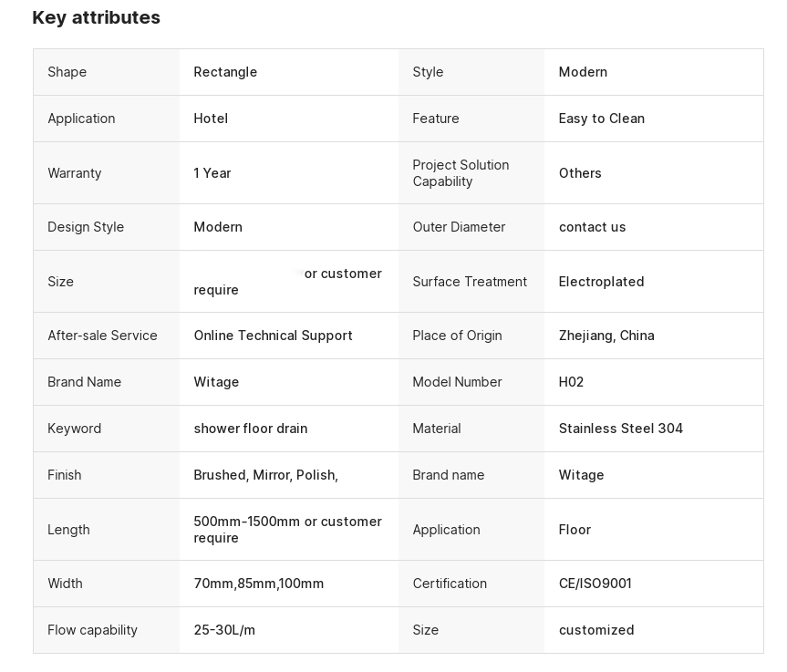Image resolution: width=787 pixels, height=672 pixels.
Task: Select the Hotel application value
Action: [x=211, y=119]
